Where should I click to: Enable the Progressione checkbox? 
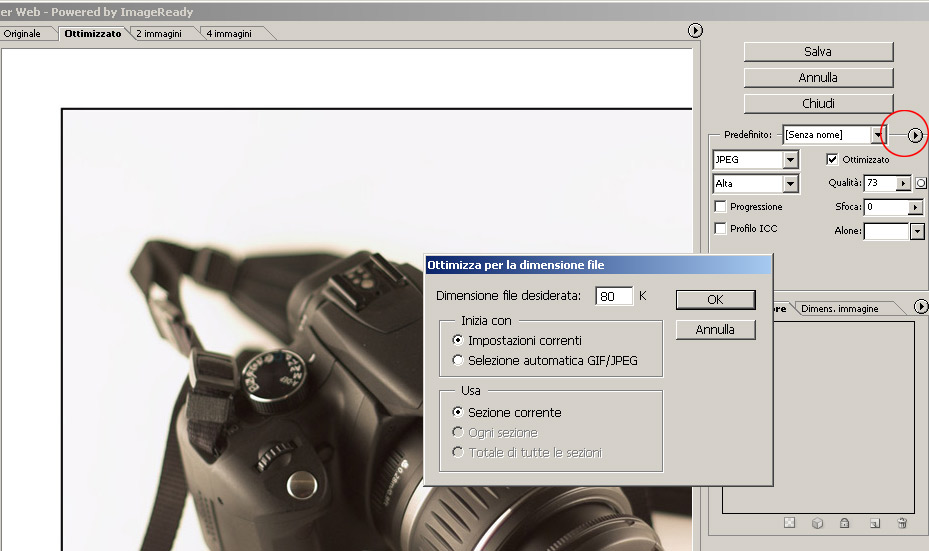click(x=720, y=207)
